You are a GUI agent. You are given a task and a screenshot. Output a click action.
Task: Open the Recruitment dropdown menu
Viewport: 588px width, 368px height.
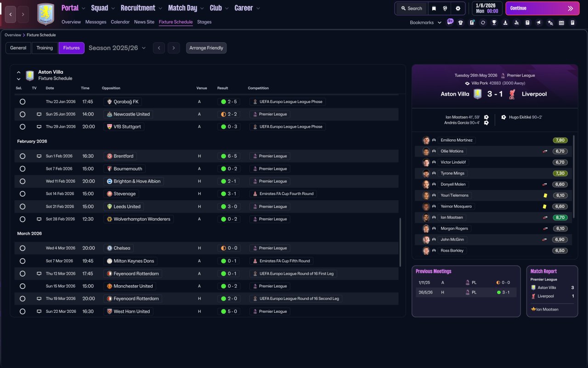tap(141, 8)
